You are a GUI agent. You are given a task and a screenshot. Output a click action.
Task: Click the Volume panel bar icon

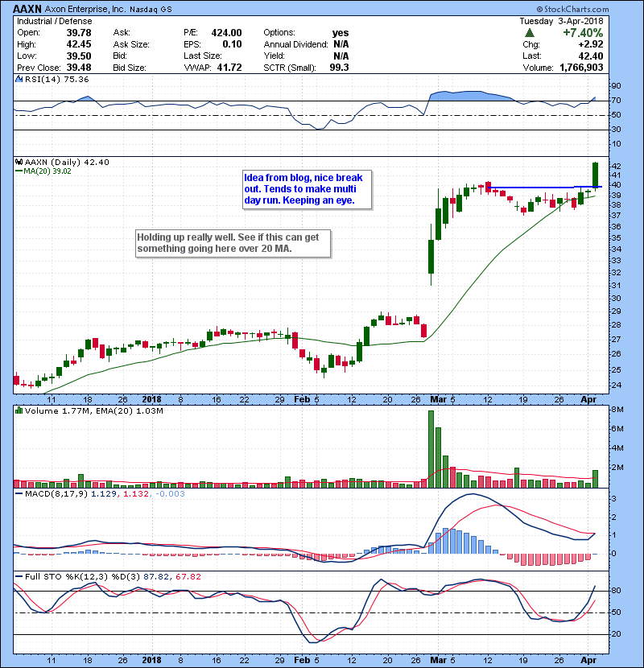click(19, 410)
